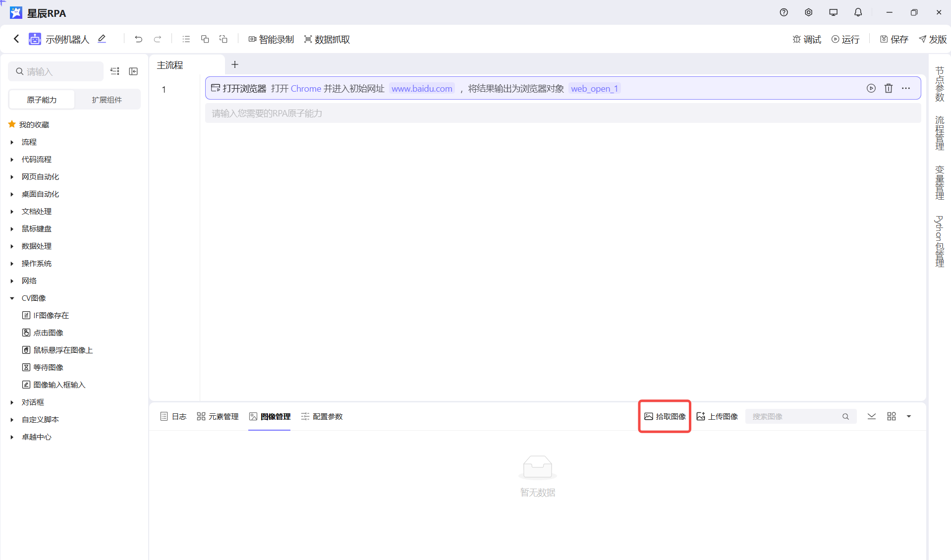Open the notification bell
Viewport: 951px width, 560px height.
click(858, 12)
